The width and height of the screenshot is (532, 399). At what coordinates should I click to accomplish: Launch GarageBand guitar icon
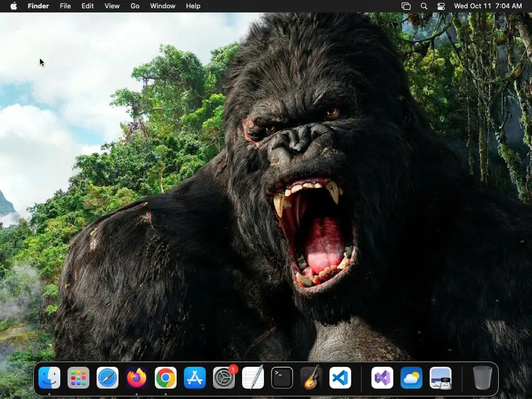tap(311, 378)
